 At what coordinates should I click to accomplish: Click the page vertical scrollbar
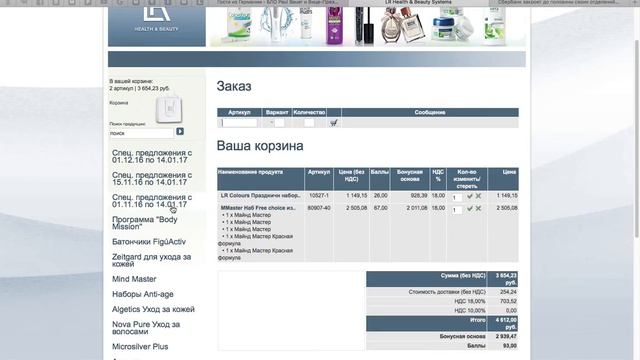638,139
